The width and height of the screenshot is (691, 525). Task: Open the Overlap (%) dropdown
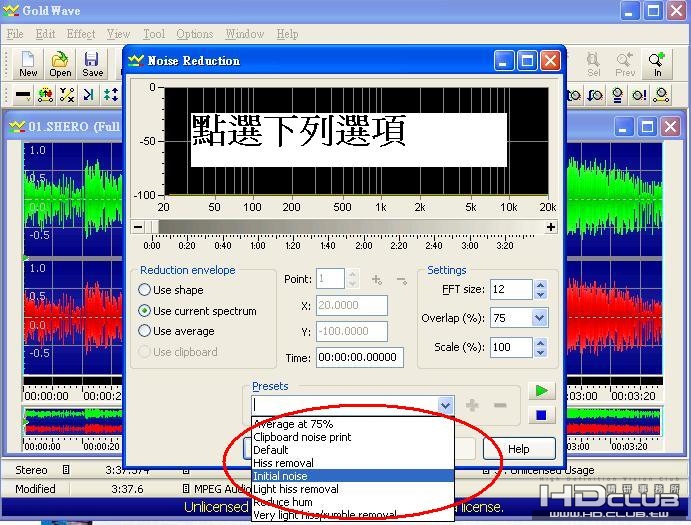[540, 318]
